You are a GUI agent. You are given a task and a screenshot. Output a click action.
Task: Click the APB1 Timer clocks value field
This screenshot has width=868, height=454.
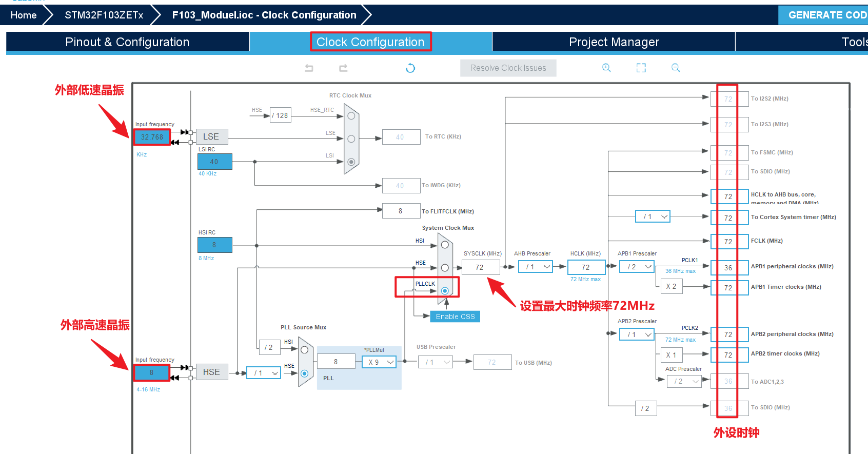click(x=729, y=287)
